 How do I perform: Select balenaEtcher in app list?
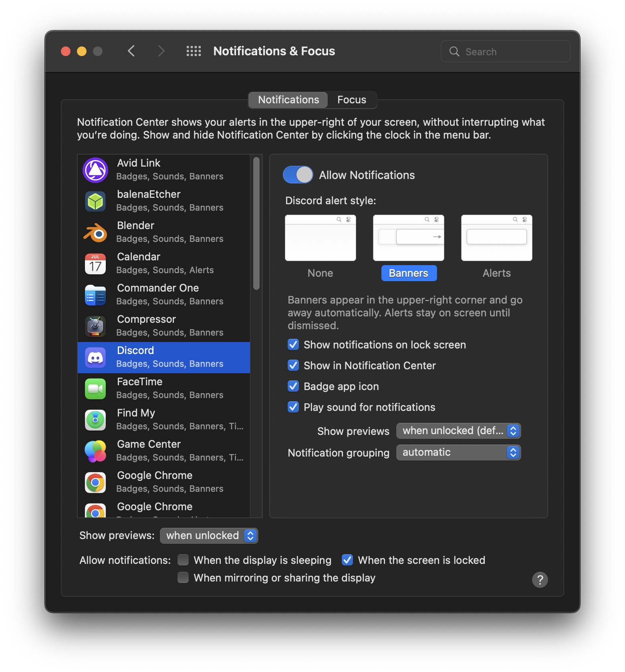pyautogui.click(x=164, y=201)
